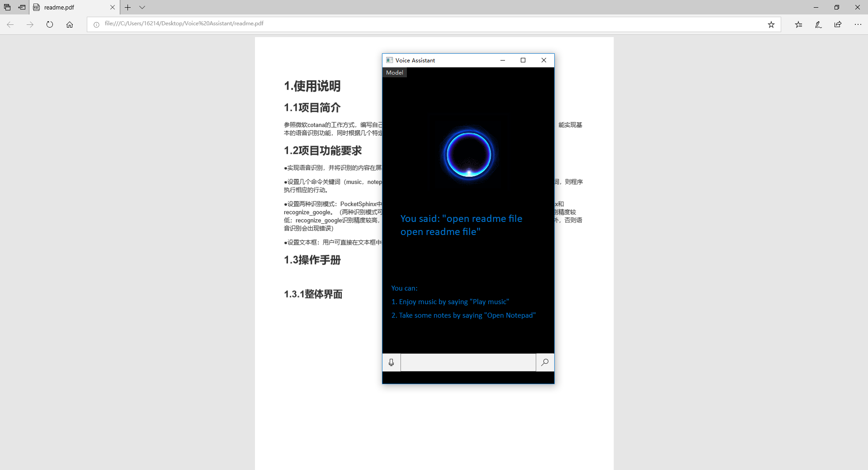Select the readme.pdf tab
Image resolution: width=868 pixels, height=470 pixels.
tap(68, 7)
